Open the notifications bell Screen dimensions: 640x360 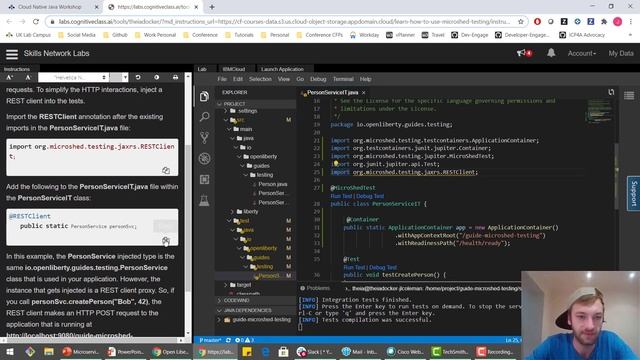[x=551, y=53]
